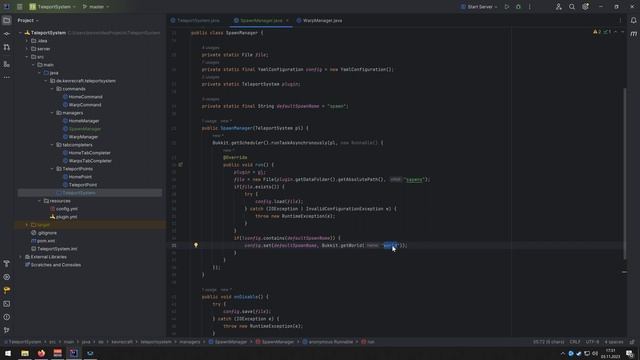Open the Commit tool window

7,34
